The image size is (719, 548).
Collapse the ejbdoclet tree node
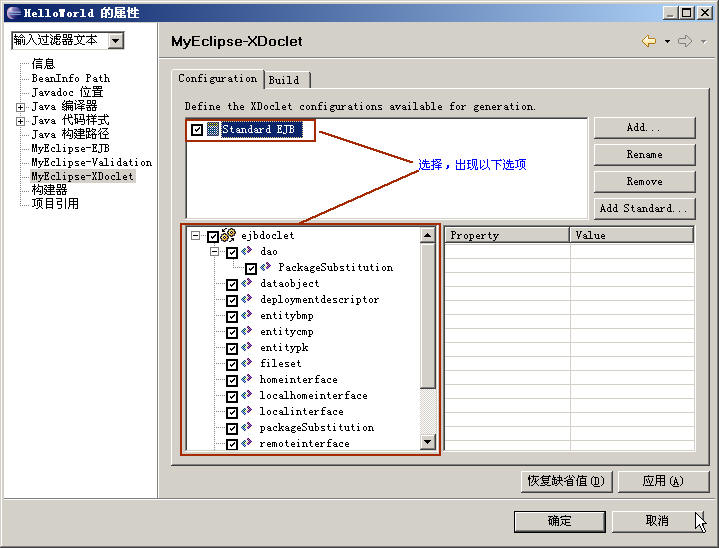coord(196,235)
